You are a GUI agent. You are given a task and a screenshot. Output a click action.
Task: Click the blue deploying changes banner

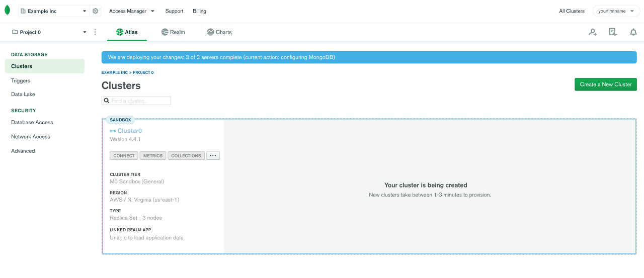(x=369, y=57)
